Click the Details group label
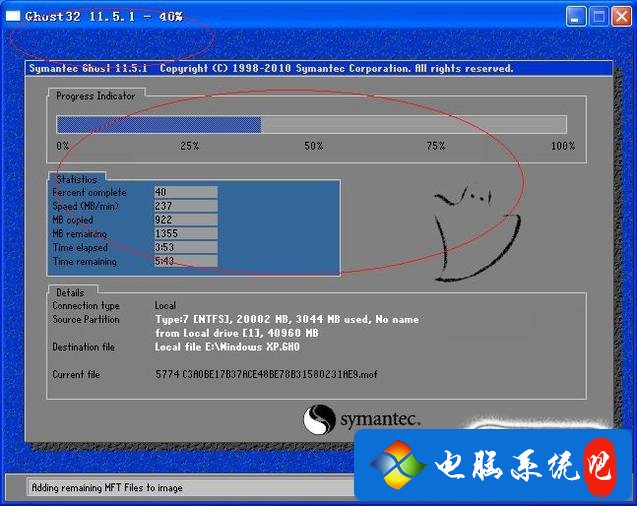Image resolution: width=637 pixels, height=506 pixels. pyautogui.click(x=70, y=292)
